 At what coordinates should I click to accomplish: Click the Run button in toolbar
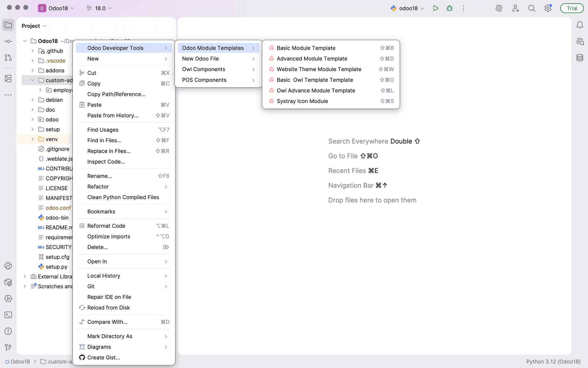tap(435, 8)
